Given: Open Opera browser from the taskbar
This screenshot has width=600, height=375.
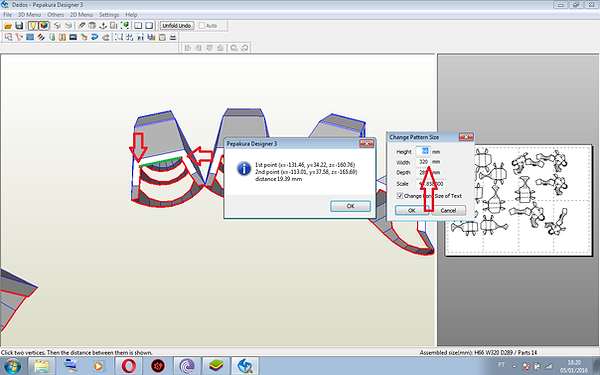Looking at the screenshot, I should click(x=129, y=366).
